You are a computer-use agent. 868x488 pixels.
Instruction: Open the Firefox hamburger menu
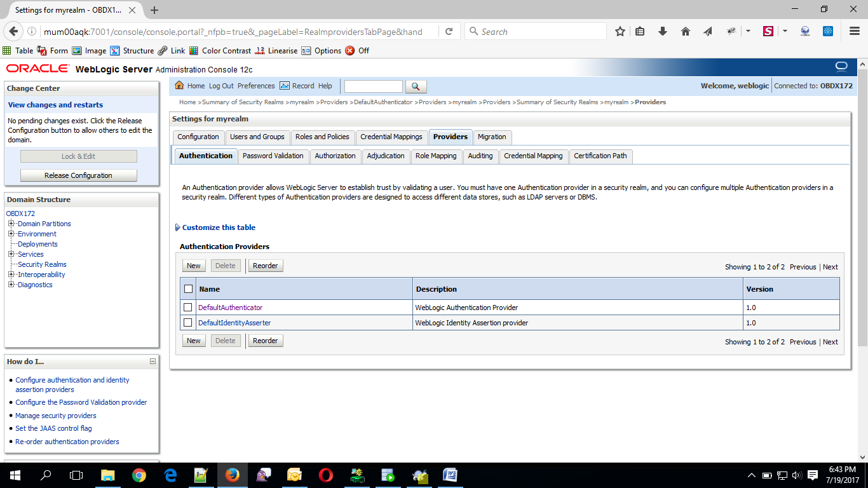(x=855, y=31)
